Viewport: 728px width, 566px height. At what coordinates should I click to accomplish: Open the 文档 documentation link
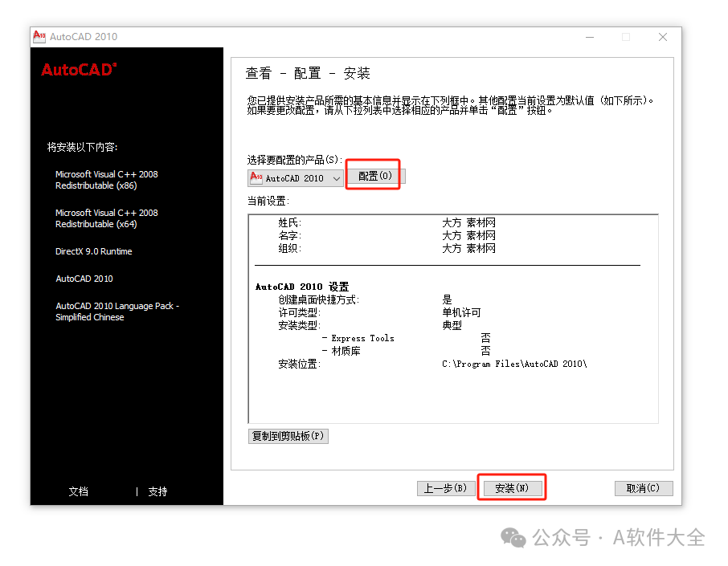(x=79, y=491)
